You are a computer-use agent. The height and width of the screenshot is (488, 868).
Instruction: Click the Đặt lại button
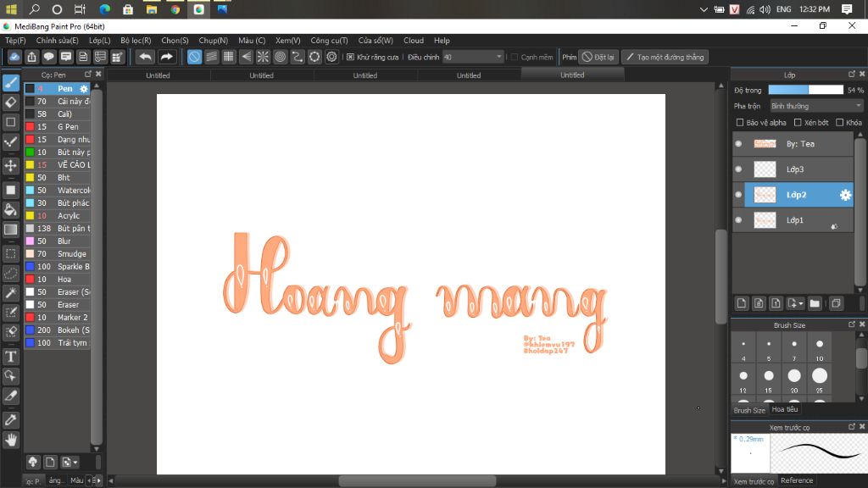coord(598,57)
